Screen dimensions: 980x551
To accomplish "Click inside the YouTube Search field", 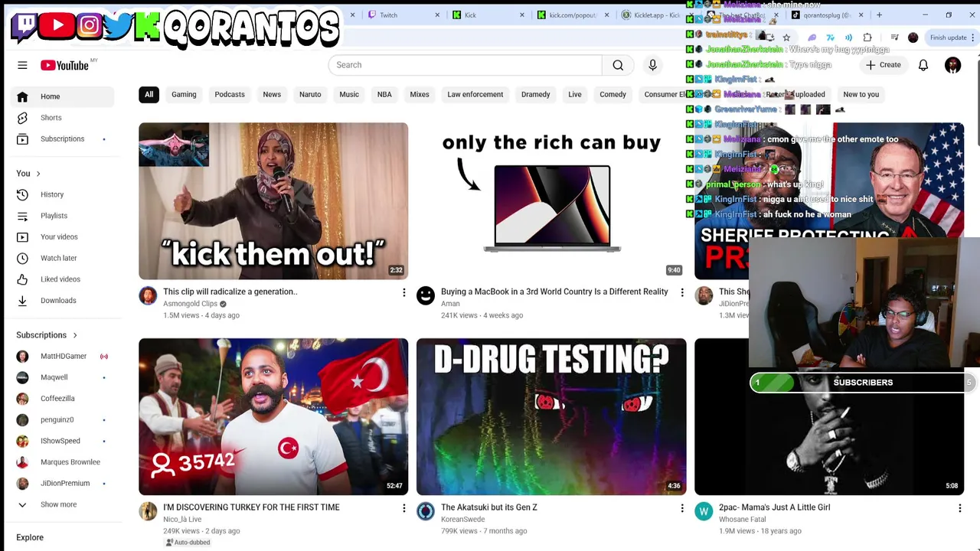I will point(465,65).
